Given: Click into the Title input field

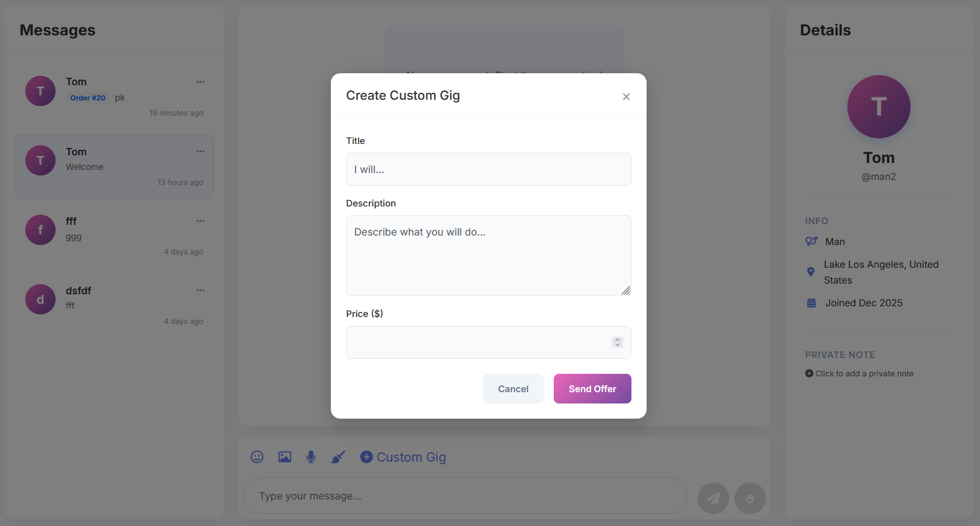Looking at the screenshot, I should tap(488, 169).
